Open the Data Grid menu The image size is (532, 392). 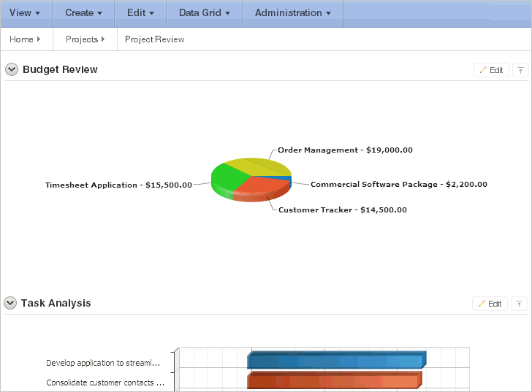pyautogui.click(x=205, y=13)
